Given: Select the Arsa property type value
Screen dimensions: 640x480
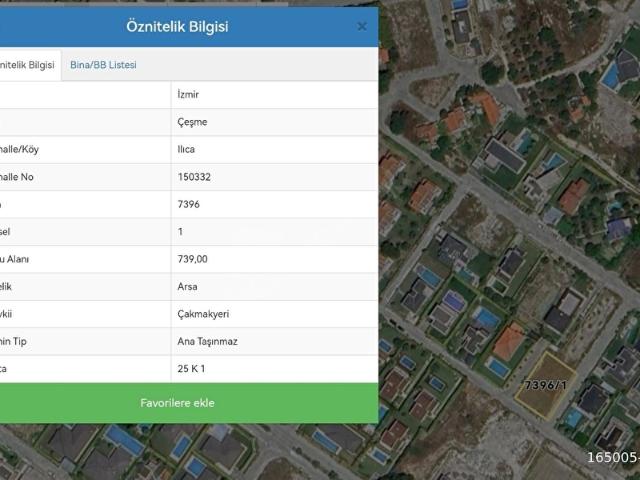Looking at the screenshot, I should [x=187, y=287].
